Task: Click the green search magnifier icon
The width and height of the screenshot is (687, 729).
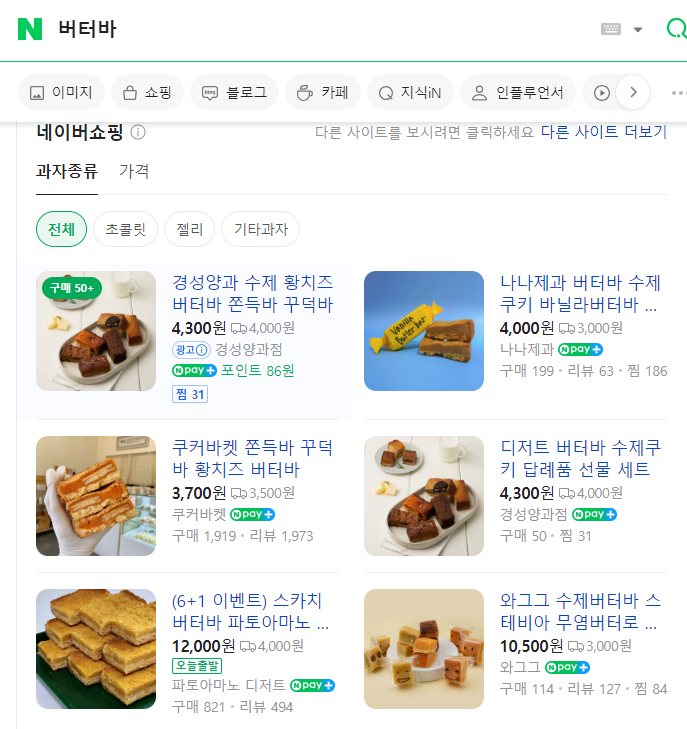Action: 676,29
